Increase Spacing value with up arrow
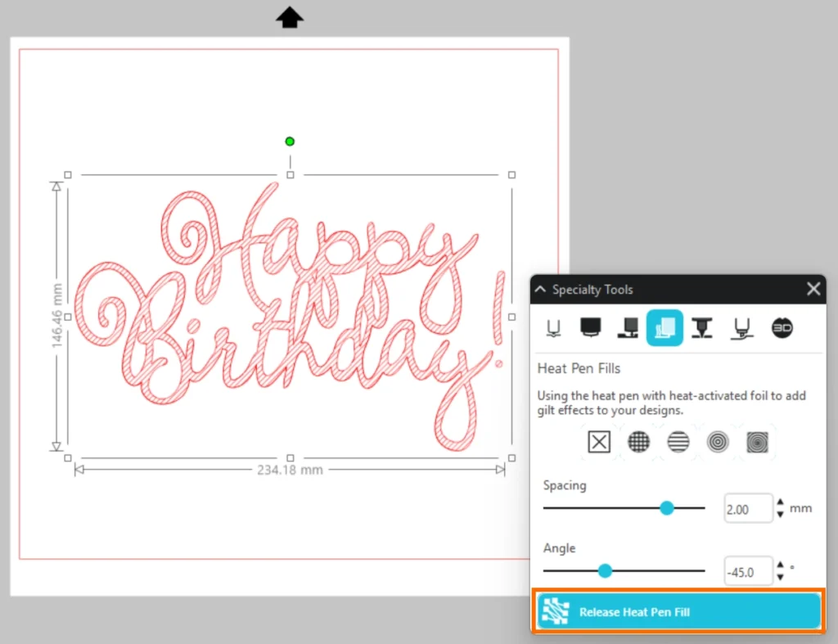This screenshot has width=838, height=644. point(780,503)
